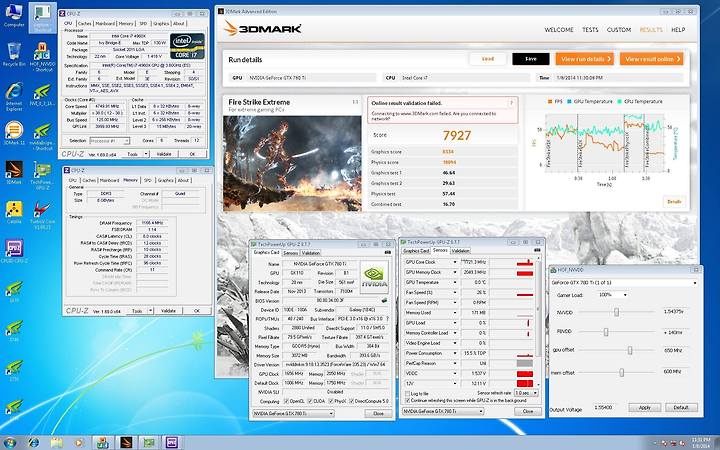
Task: Click the help question mark on validation failed notice
Action: click(511, 103)
